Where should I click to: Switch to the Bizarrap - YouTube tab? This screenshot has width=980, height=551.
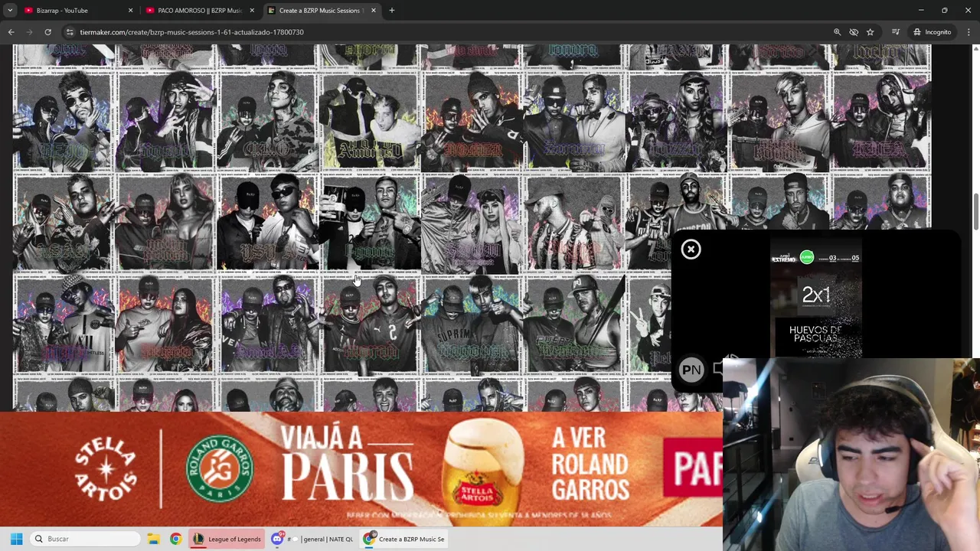pyautogui.click(x=77, y=11)
